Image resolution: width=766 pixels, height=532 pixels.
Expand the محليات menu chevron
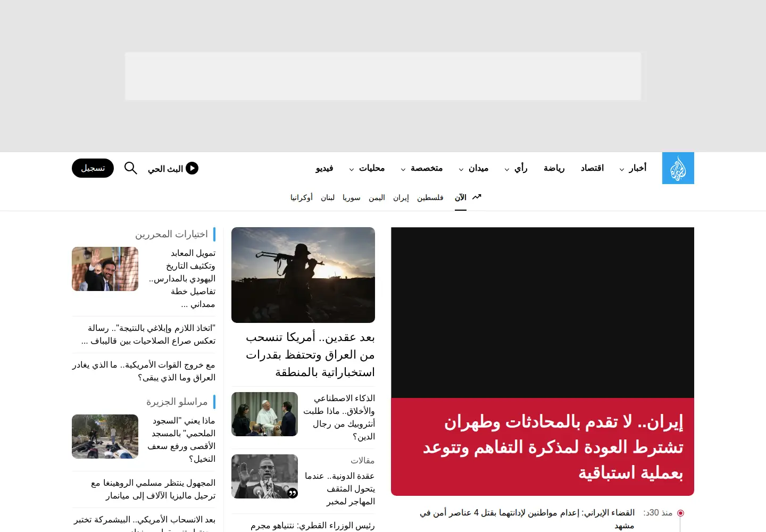point(352,170)
